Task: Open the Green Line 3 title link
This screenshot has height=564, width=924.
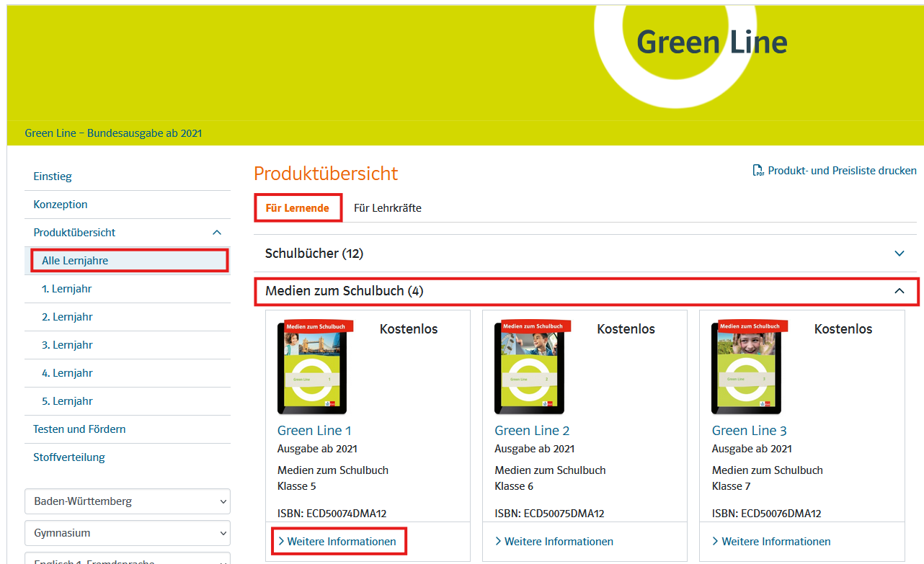Action: (x=750, y=431)
